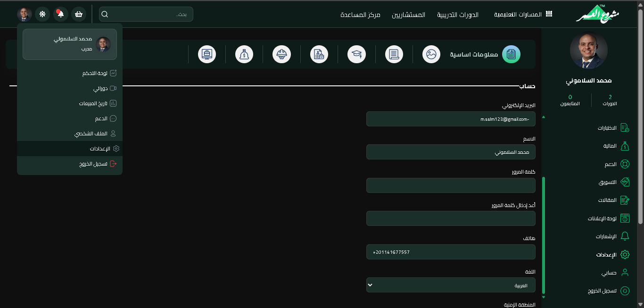The height and width of the screenshot is (308, 644).
Task: Expand the اللغة language dropdown
Action: [451, 285]
